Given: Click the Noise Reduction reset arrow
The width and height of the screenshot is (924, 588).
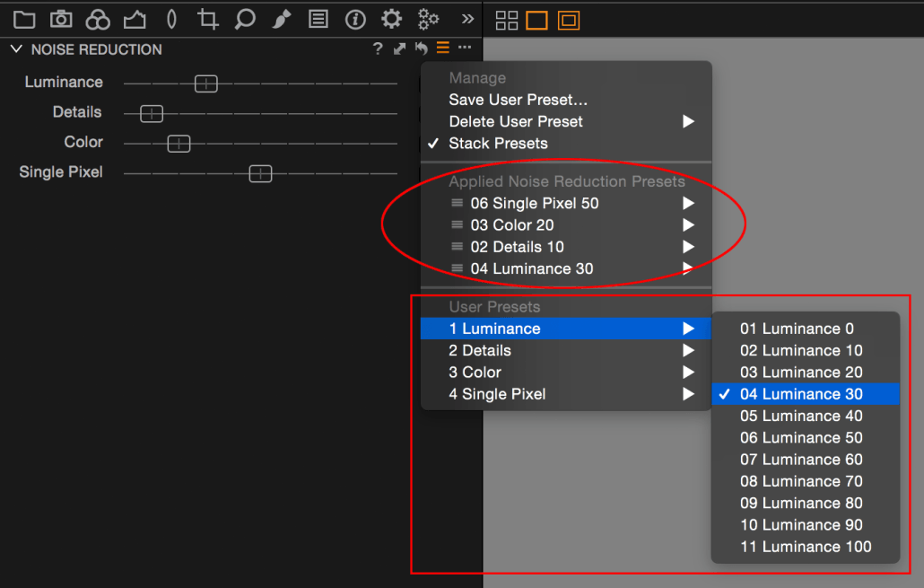Looking at the screenshot, I should coord(421,49).
